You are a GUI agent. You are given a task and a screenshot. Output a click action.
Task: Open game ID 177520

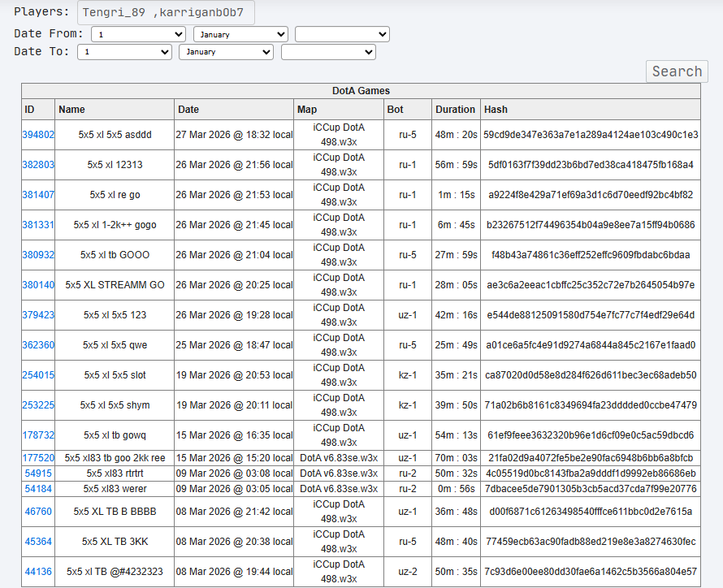(38, 458)
